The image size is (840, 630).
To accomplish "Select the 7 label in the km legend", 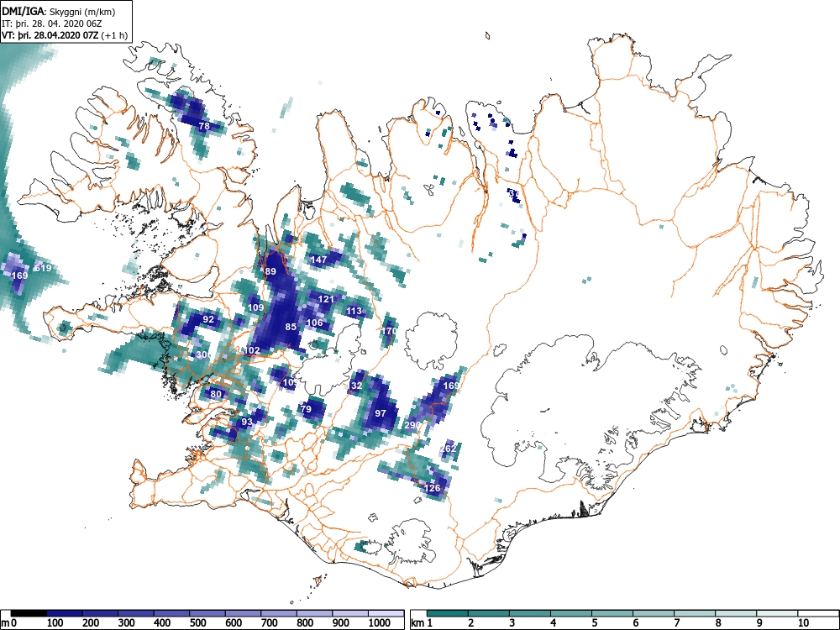I will pos(677,623).
